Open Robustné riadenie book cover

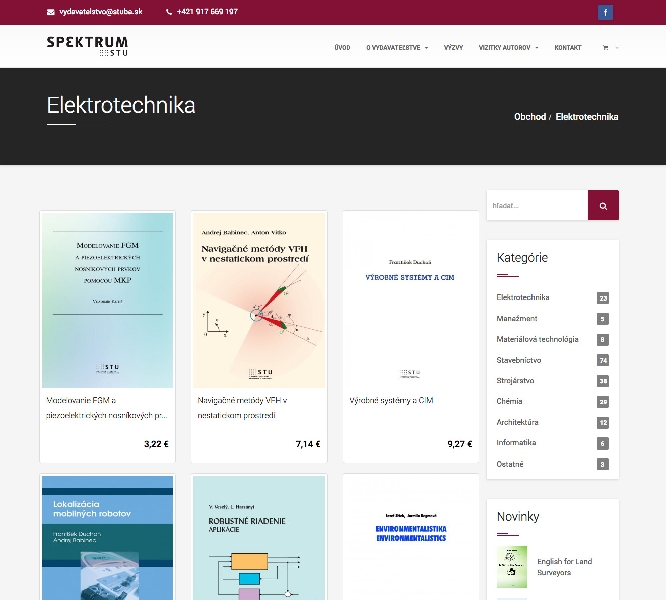point(259,538)
